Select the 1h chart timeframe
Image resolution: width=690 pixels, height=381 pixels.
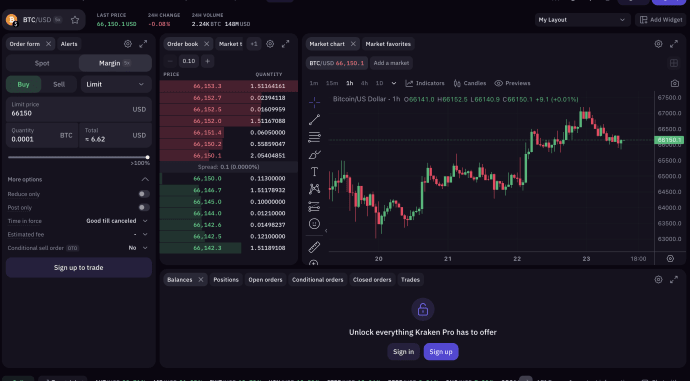pyautogui.click(x=349, y=83)
